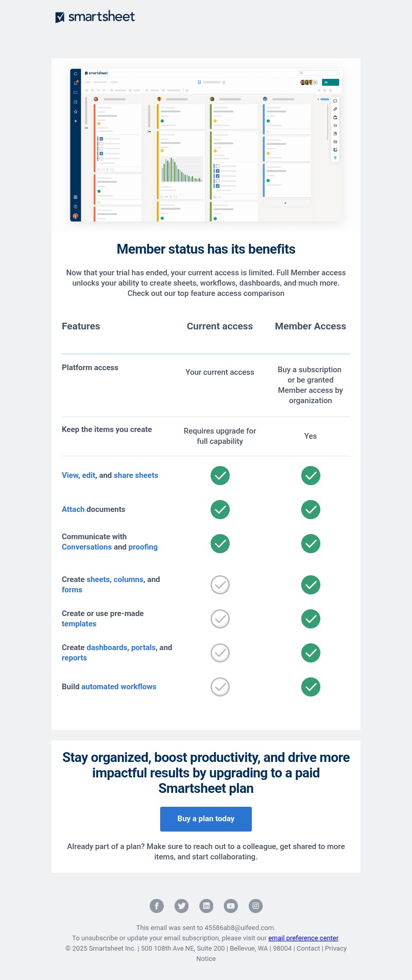Viewport: 412px width, 980px height.
Task: Open the dashboards link
Action: 107,647
